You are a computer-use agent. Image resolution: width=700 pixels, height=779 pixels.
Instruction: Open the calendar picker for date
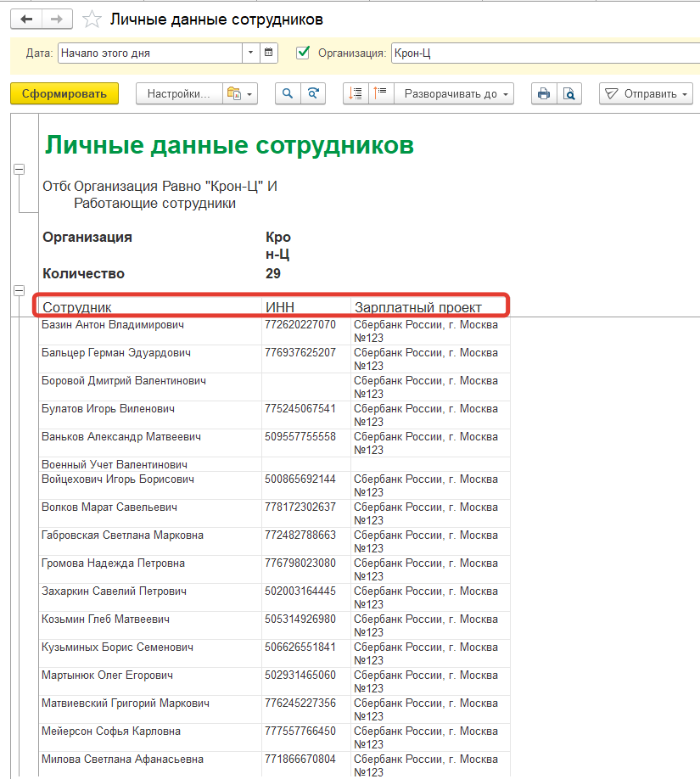(x=269, y=53)
